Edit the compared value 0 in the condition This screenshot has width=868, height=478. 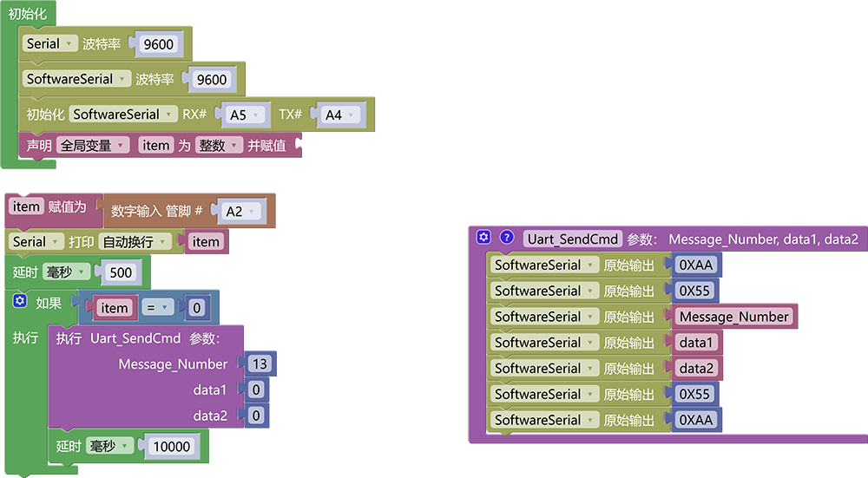point(196,308)
